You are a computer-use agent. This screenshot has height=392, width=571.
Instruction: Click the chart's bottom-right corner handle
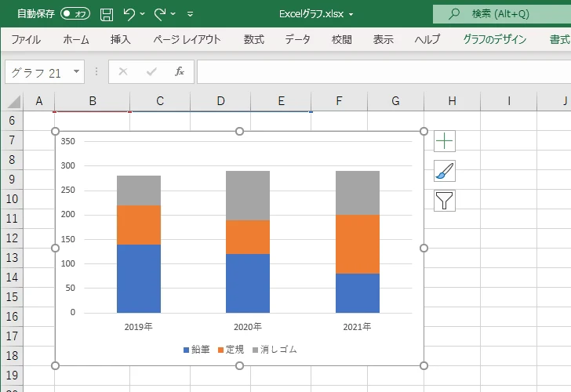coord(424,365)
